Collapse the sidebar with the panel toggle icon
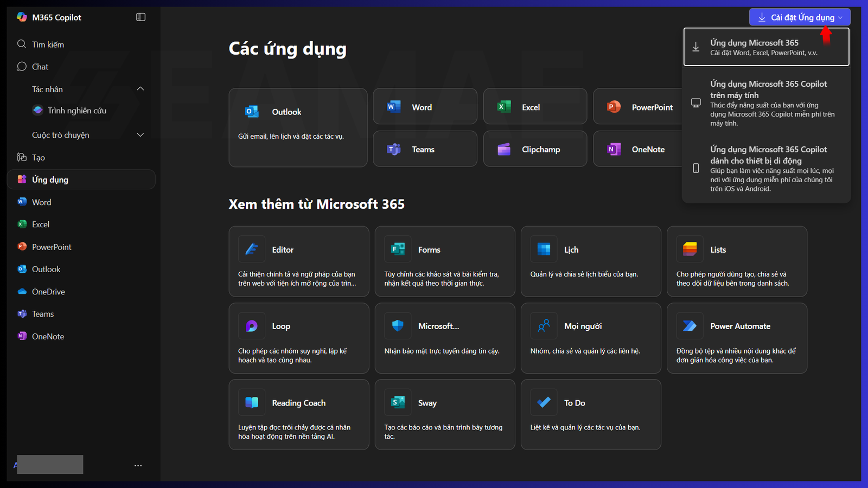Screen dimensions: 868x488 click(141, 17)
